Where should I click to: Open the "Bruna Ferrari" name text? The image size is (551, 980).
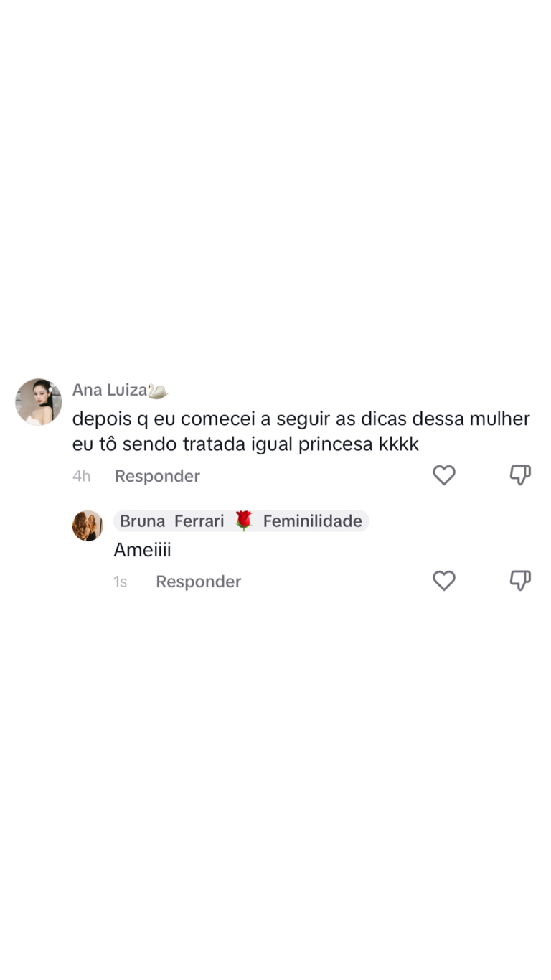172,521
